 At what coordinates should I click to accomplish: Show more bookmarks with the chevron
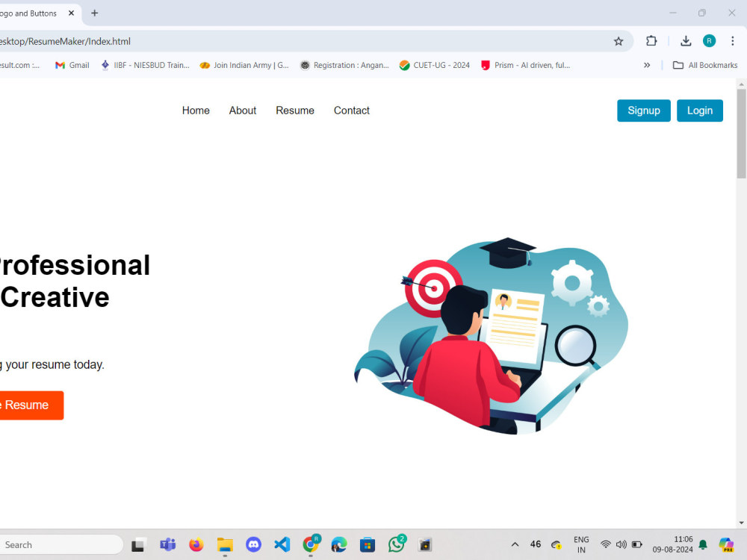click(646, 65)
